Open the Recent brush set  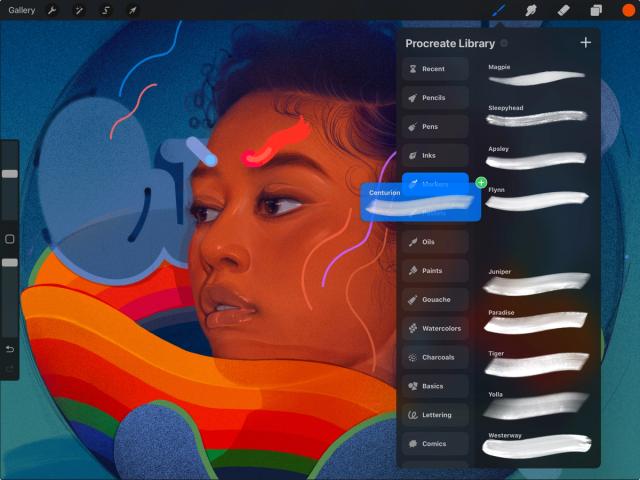pyautogui.click(x=435, y=69)
